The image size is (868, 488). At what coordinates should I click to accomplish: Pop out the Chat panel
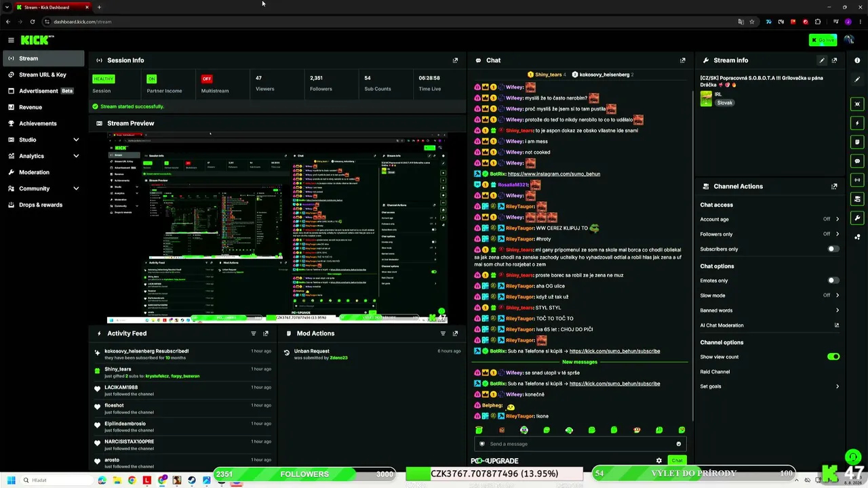click(x=682, y=60)
